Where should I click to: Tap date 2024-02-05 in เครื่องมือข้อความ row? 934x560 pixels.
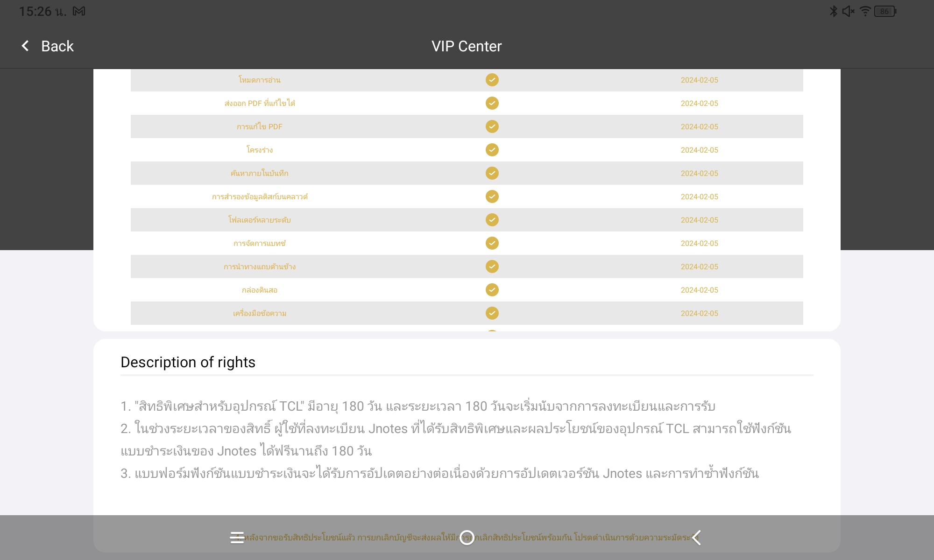click(699, 313)
